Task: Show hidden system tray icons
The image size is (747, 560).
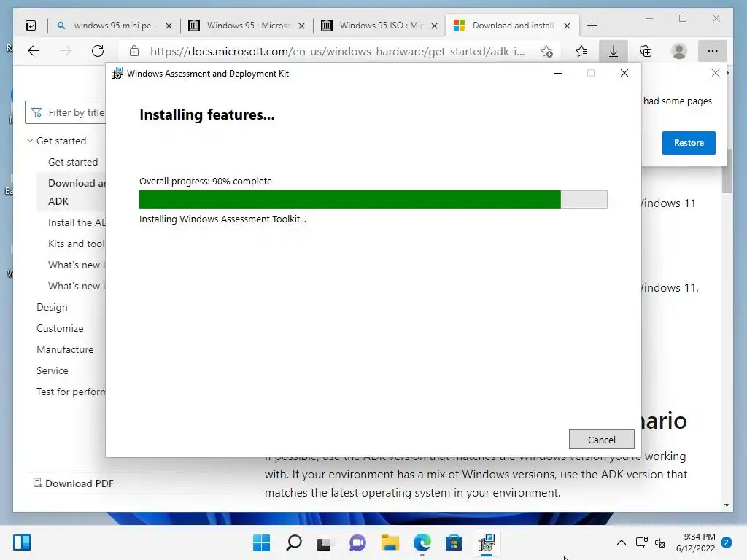Action: 622,542
